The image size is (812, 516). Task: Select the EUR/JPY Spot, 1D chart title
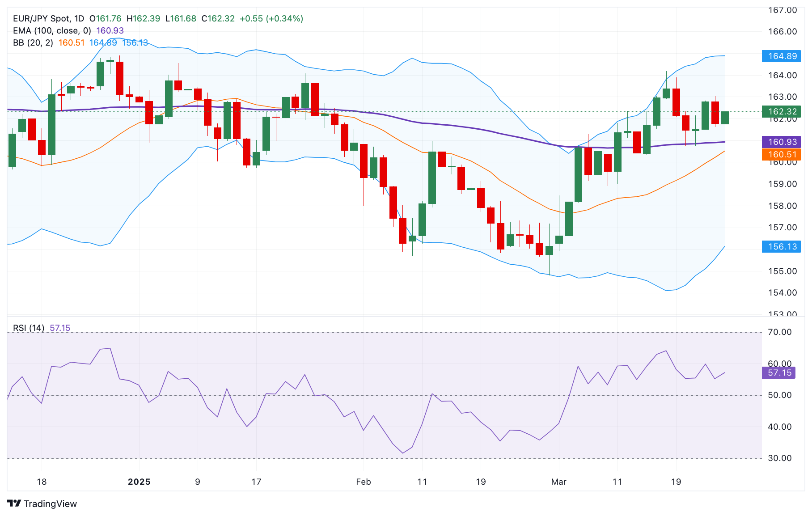[x=48, y=19]
